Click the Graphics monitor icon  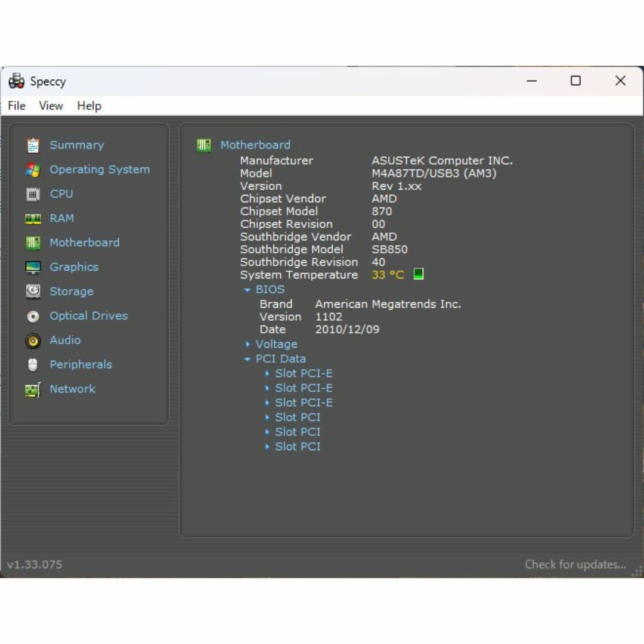point(33,267)
